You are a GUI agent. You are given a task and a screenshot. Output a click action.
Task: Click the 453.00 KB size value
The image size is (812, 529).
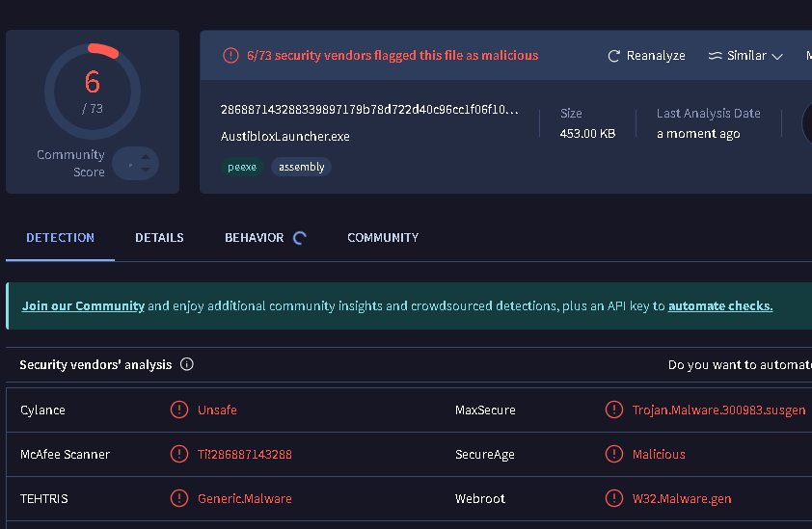coord(587,134)
